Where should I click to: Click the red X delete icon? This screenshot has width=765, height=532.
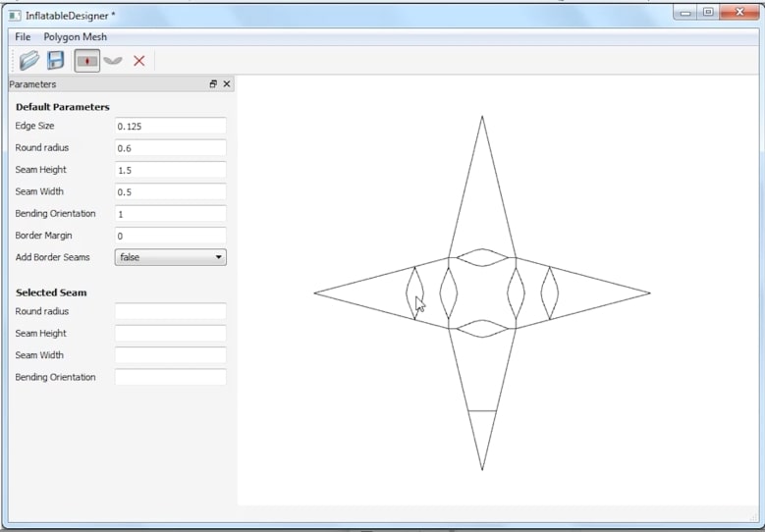point(139,61)
